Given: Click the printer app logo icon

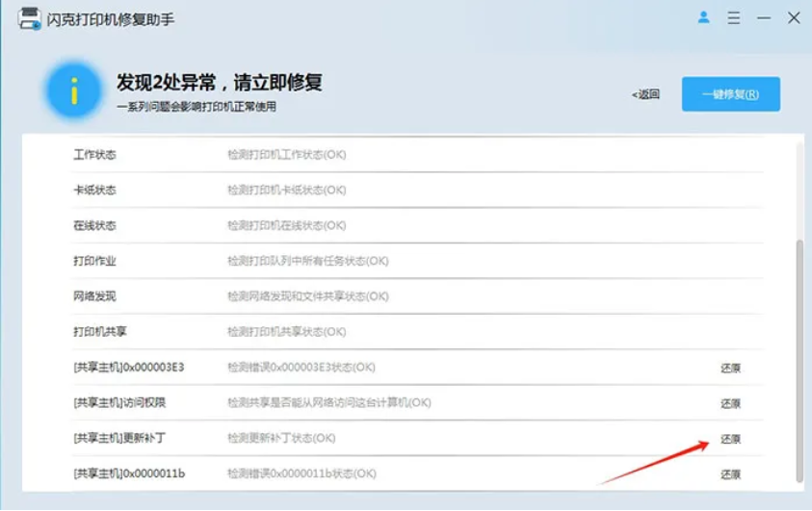Looking at the screenshot, I should click(x=29, y=18).
